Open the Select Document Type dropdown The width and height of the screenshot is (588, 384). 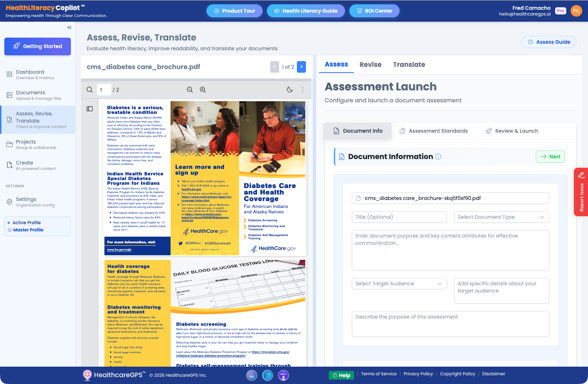point(502,217)
